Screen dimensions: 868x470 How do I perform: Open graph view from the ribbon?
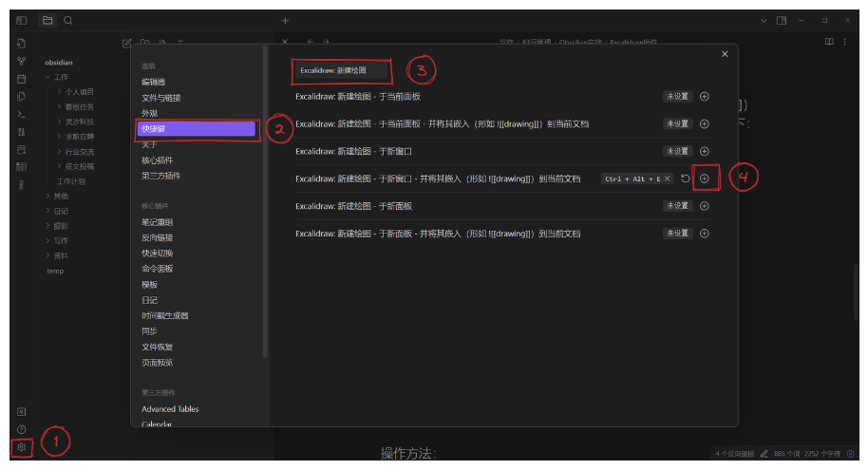22,61
